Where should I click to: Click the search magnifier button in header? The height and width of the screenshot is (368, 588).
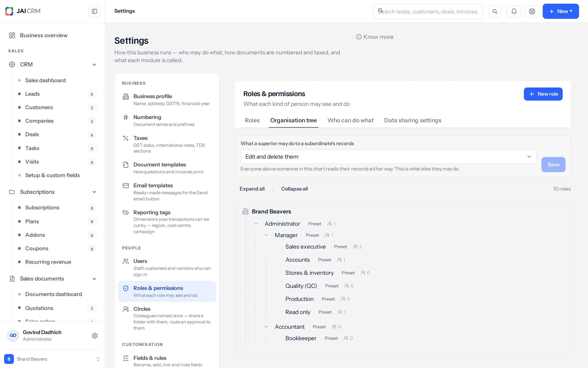pos(495,11)
